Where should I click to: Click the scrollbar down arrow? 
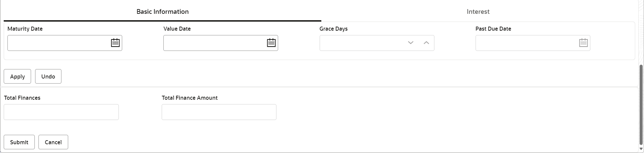(x=641, y=149)
